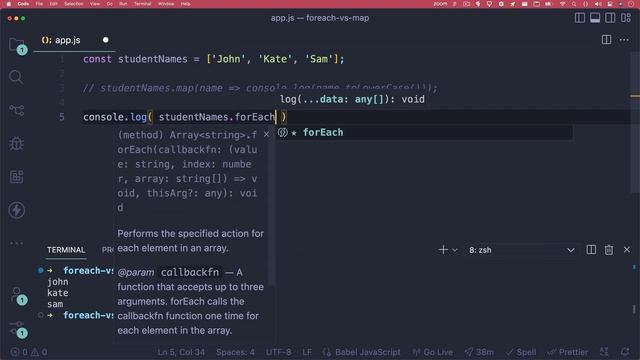This screenshot has width=640, height=360.
Task: Split the terminal pane
Action: click(x=591, y=250)
